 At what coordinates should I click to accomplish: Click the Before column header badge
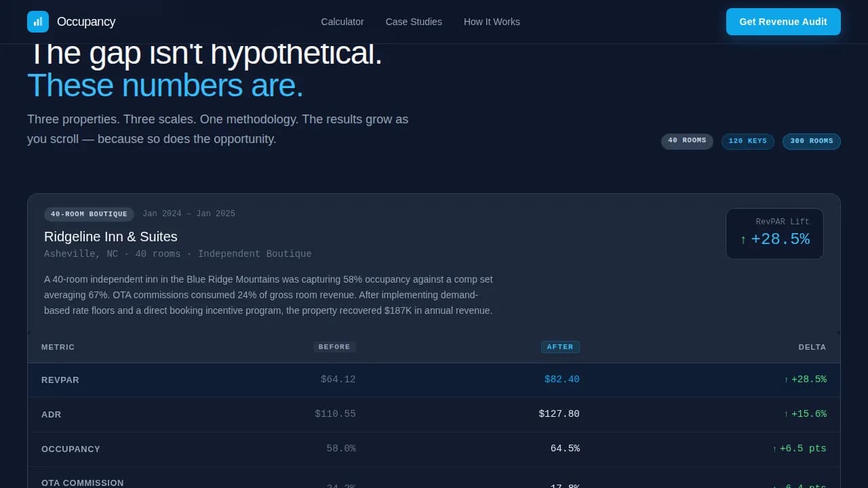pyautogui.click(x=334, y=347)
